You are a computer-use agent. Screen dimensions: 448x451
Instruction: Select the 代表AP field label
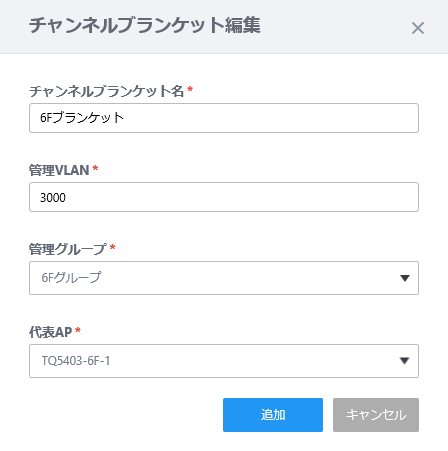50,332
